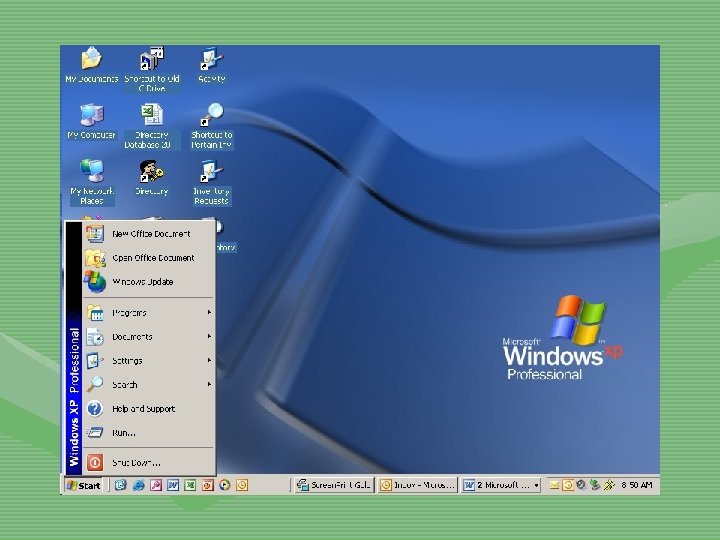The height and width of the screenshot is (540, 720).
Task: Launch Outlook from the Quick Launch bar
Action: tap(242, 485)
